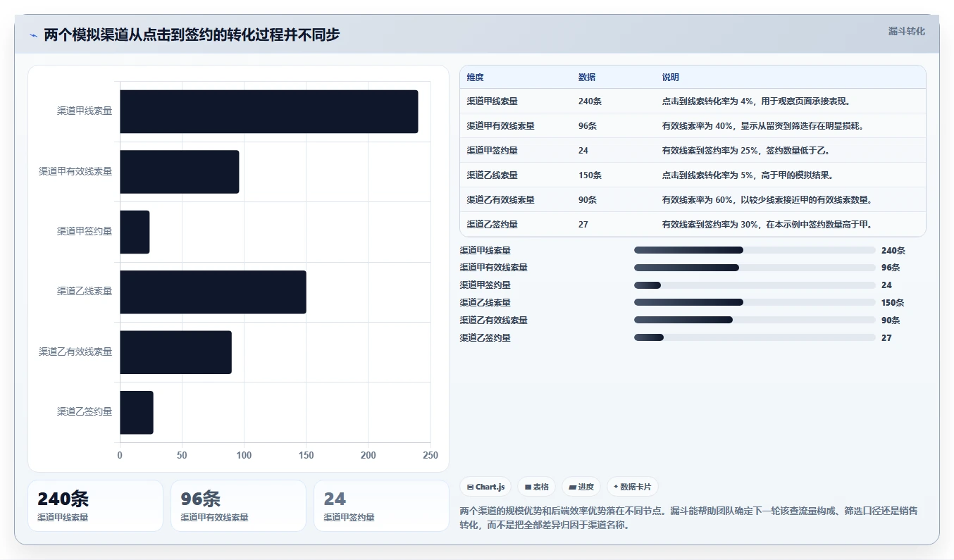Image resolution: width=954 pixels, height=560 pixels.
Task: Click the 渠道甲签约量 bar in the chart
Action: click(x=135, y=232)
